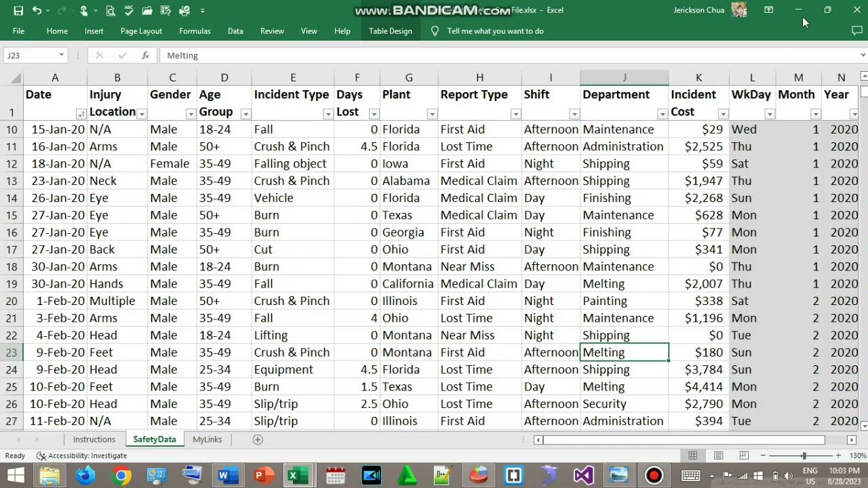Open the undo history dropdown arrow

tap(47, 11)
